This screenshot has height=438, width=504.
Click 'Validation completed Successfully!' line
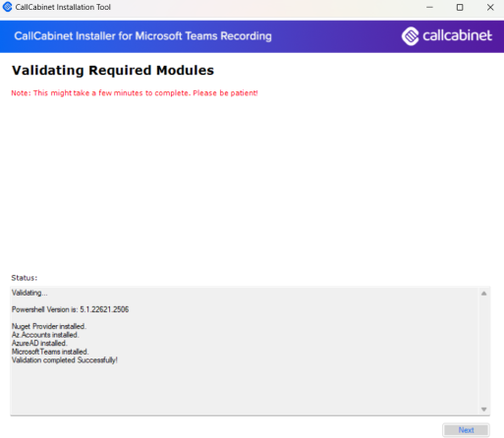(x=65, y=360)
